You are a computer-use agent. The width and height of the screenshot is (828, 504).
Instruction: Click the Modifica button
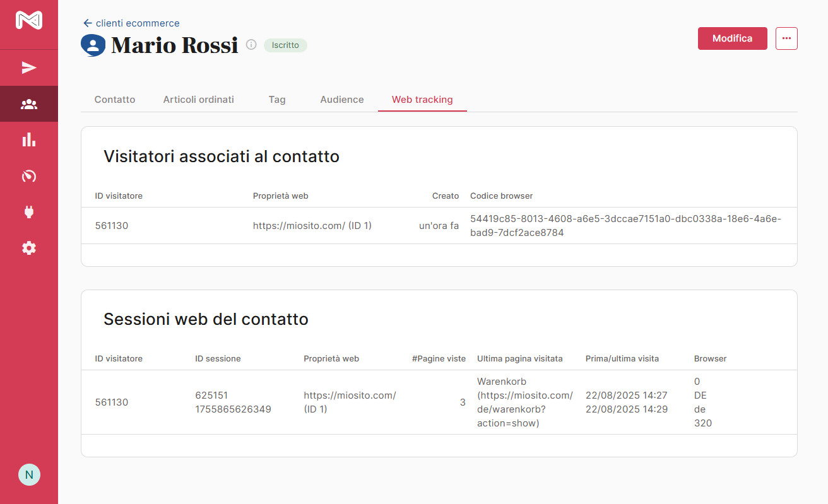[732, 38]
